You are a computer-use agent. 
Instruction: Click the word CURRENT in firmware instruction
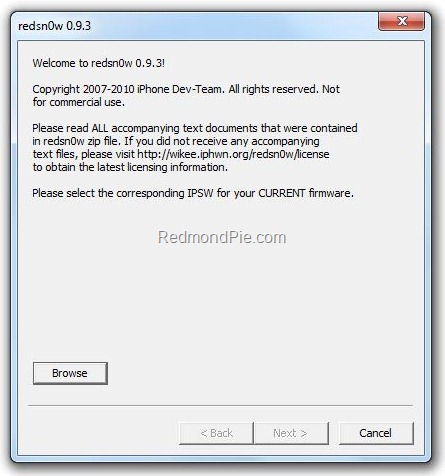(x=282, y=193)
